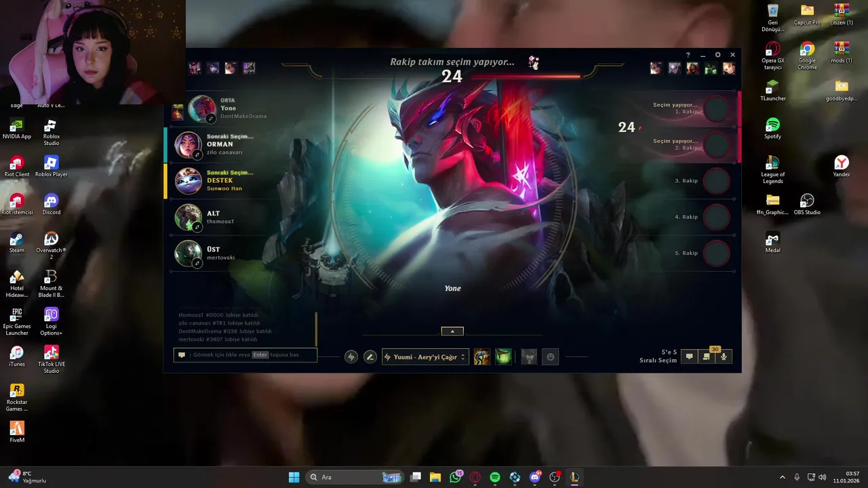Open the rune page dropdown Yuumi - Aery'yi Çağır
The width and height of the screenshot is (868, 488).
pos(425,357)
